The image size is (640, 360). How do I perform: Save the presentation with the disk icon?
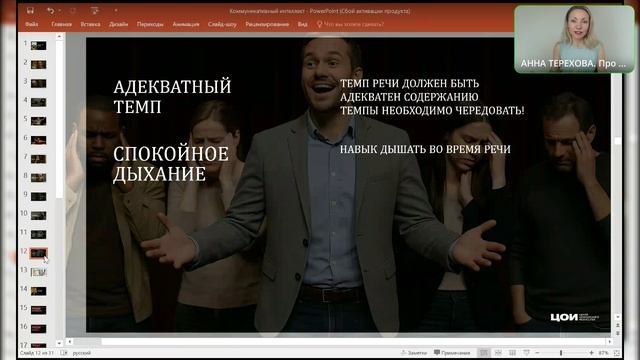[30, 11]
